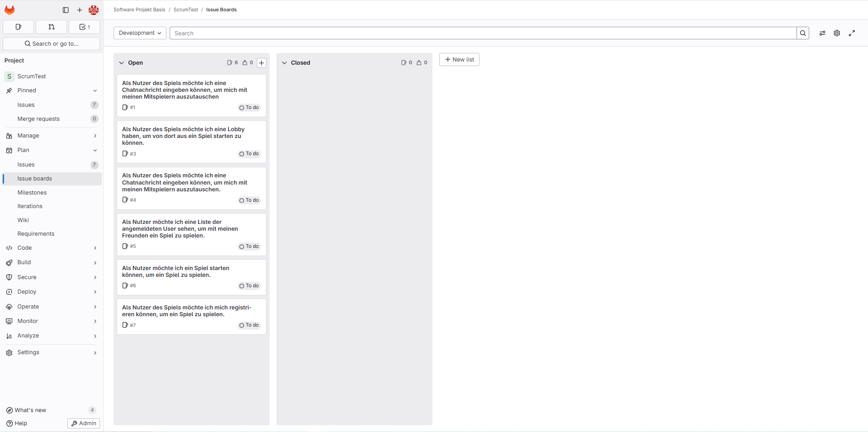This screenshot has width=868, height=432.
Task: Click the GitLab fox logo
Action: click(9, 10)
